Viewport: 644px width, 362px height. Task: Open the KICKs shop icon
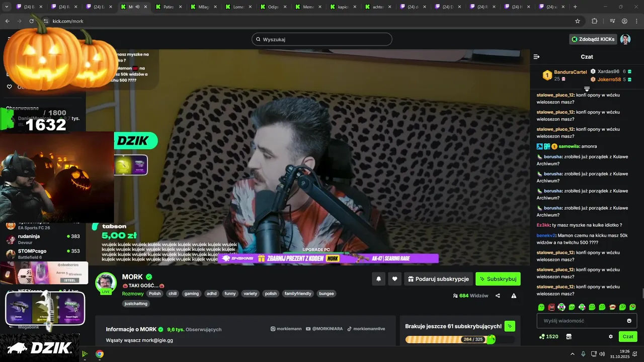point(569,336)
